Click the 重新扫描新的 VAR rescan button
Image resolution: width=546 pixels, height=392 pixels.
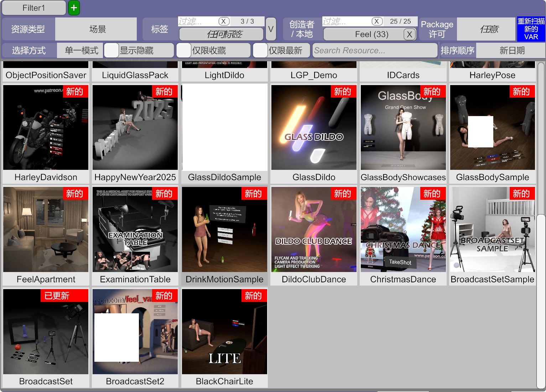(x=531, y=29)
